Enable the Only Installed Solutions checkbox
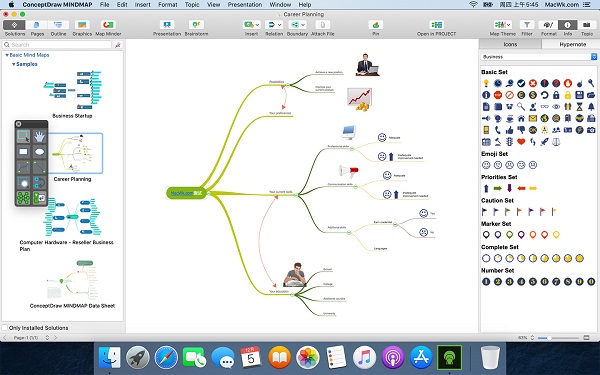The image size is (600, 375). click(x=5, y=328)
